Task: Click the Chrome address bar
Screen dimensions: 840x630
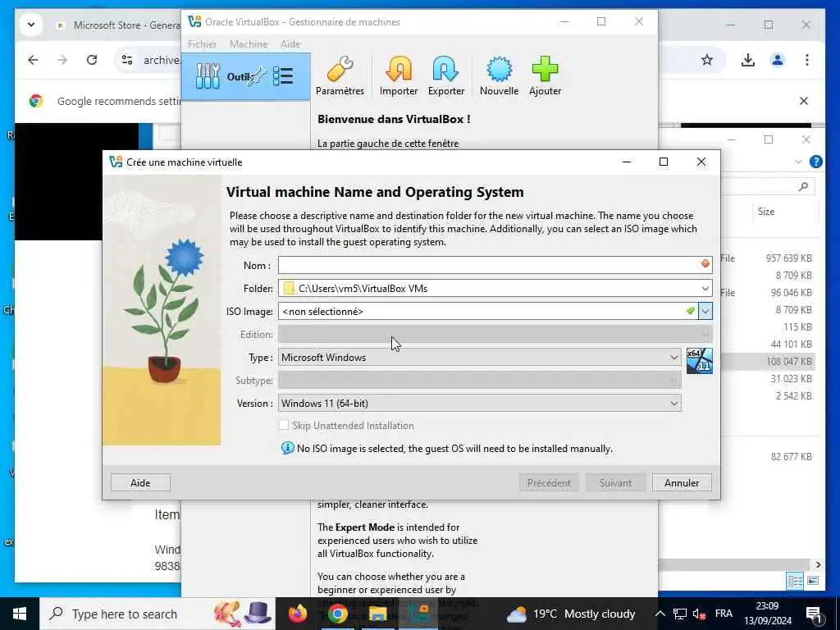Action: [x=161, y=60]
